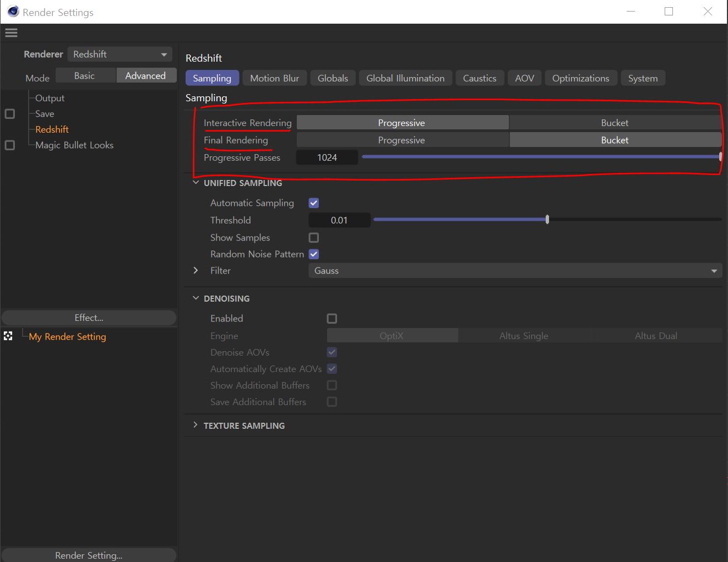This screenshot has width=728, height=562.
Task: Toggle the Save checkbox in sidebar
Action: coord(10,114)
